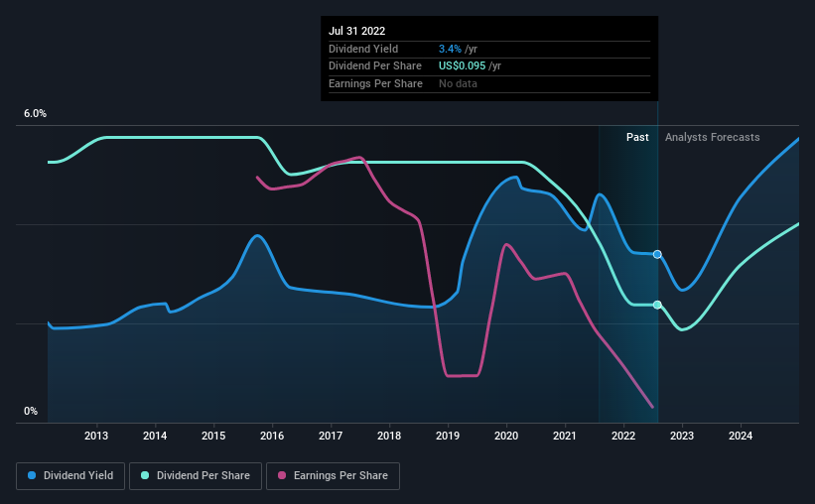Click the 2020 x-axis label
The height and width of the screenshot is (504, 815).
(x=506, y=436)
